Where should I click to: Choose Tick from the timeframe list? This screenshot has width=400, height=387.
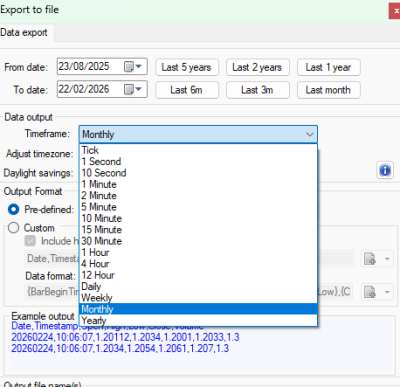[x=198, y=150]
